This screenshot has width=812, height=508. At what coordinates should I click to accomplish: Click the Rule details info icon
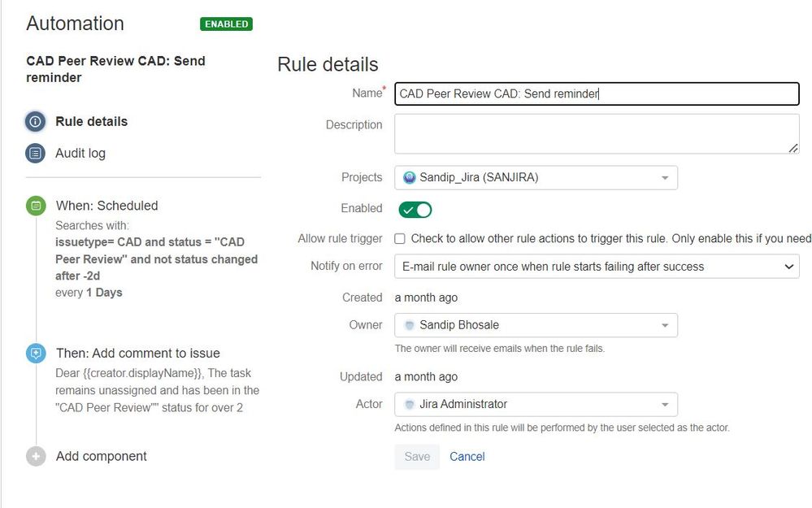(x=35, y=122)
